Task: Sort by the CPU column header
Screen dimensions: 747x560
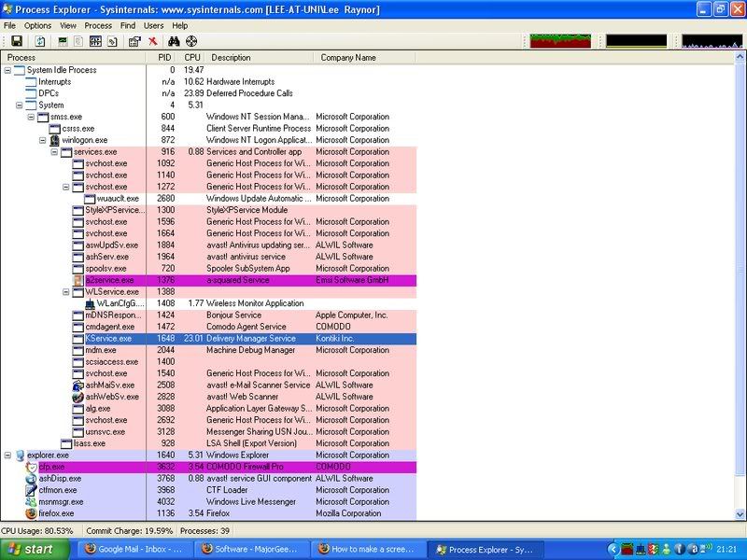Action: [192, 58]
